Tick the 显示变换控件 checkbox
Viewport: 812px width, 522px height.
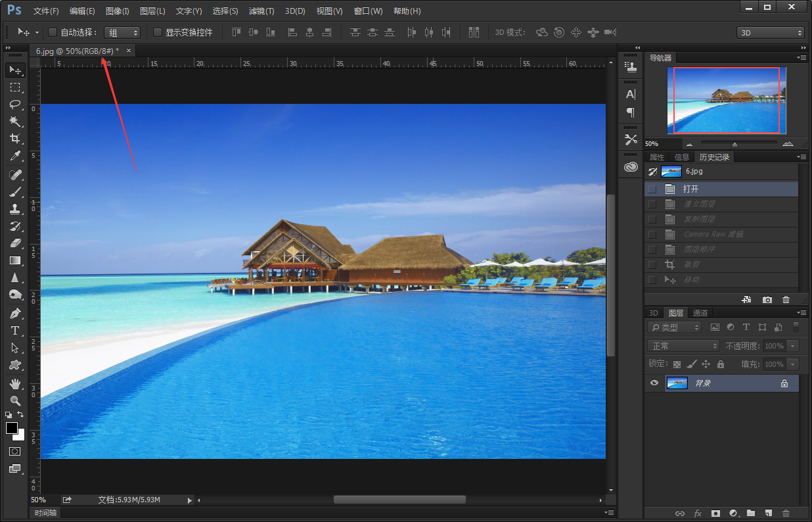158,32
